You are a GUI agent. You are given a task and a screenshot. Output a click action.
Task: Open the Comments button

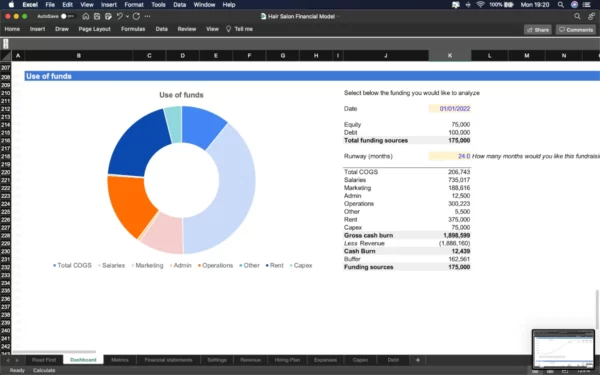(x=576, y=29)
